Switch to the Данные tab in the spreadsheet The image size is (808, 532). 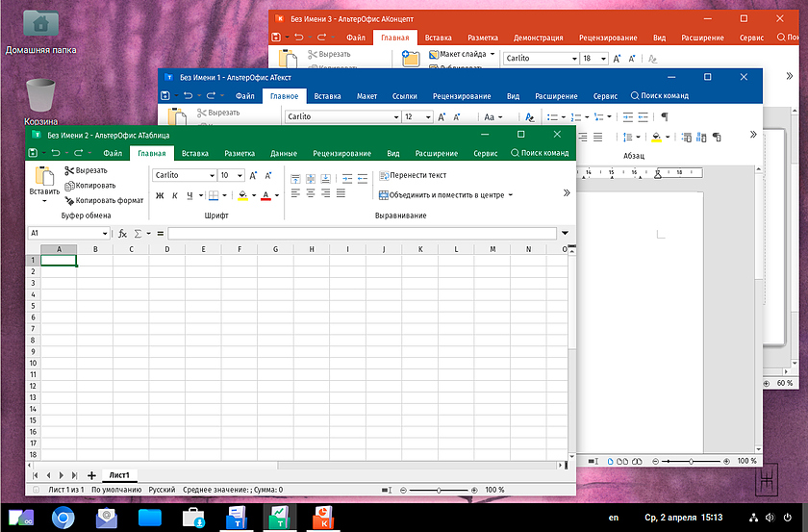tap(284, 153)
